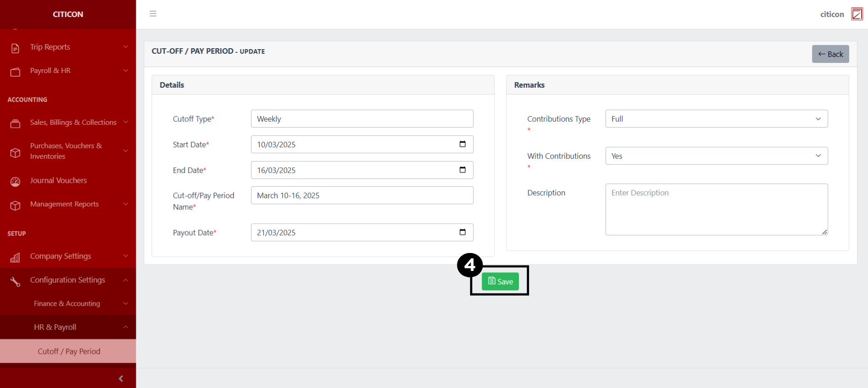Select Cutoff / Pay Period menu item
The height and width of the screenshot is (388, 868).
pos(69,351)
